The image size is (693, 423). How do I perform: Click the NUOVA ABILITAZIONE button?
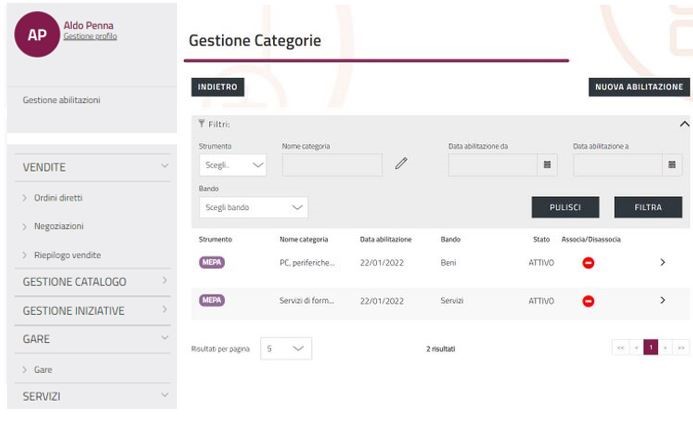click(639, 87)
